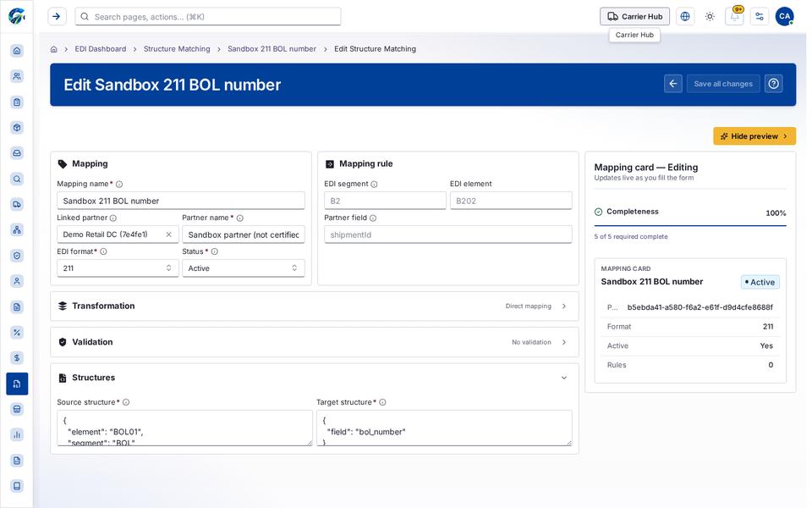Image resolution: width=812 pixels, height=508 pixels.
Task: Open the EDI format dropdown
Action: coord(118,268)
